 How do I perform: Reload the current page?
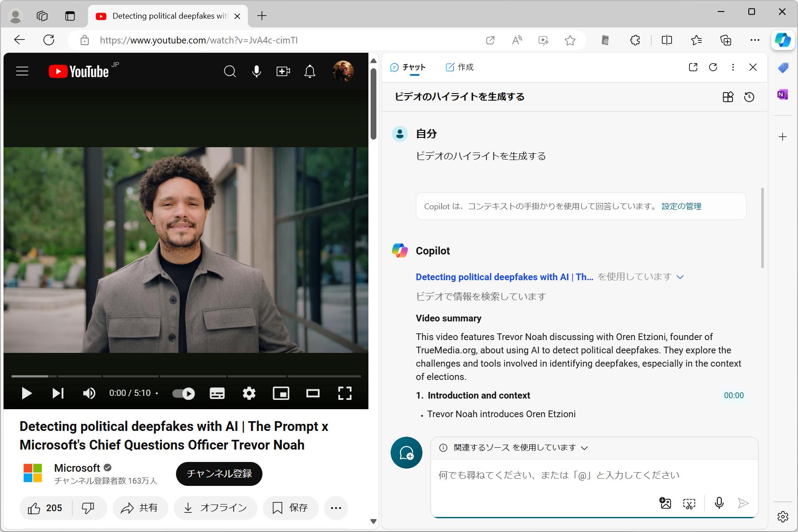point(49,40)
